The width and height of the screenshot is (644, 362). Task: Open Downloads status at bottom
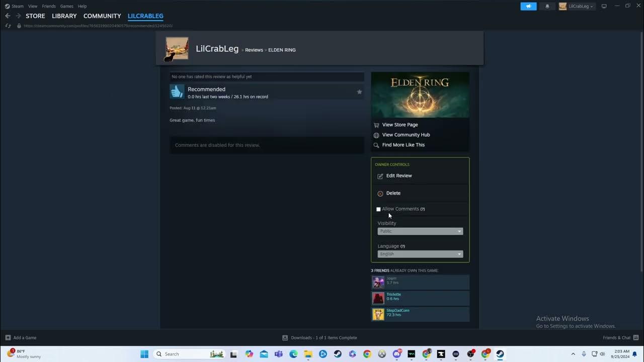pyautogui.click(x=319, y=338)
